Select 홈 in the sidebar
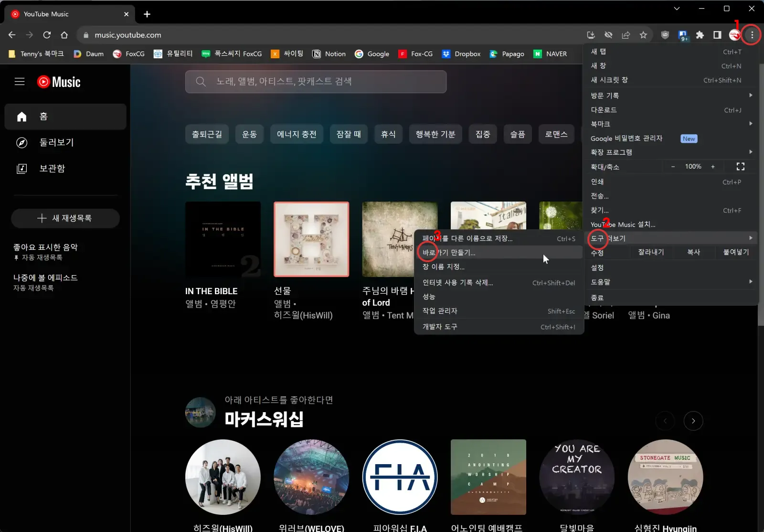Image resolution: width=764 pixels, height=532 pixels. coord(65,117)
